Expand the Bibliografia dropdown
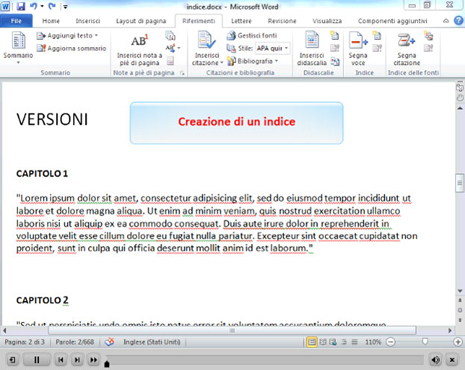This screenshot has height=370, width=465. 253,61
